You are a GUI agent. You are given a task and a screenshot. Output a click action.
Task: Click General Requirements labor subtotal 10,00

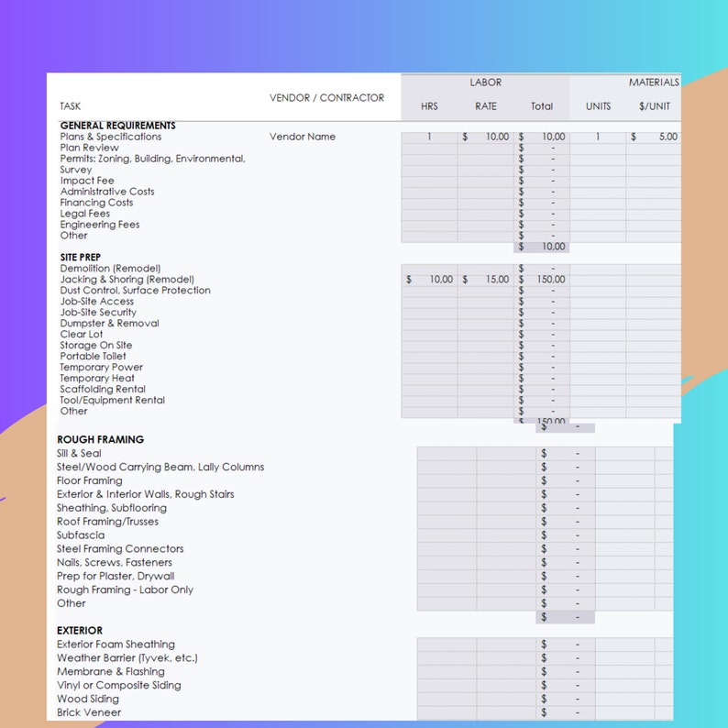pyautogui.click(x=542, y=247)
